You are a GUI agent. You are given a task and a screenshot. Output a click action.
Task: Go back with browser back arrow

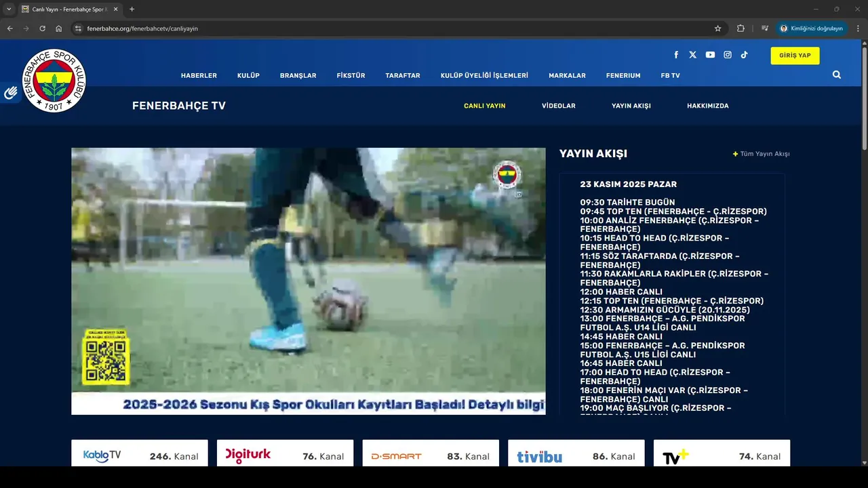[9, 28]
